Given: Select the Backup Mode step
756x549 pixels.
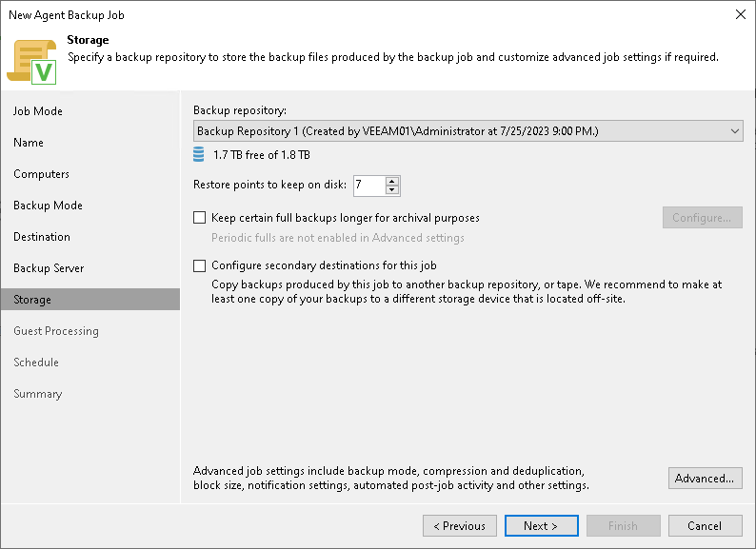Looking at the screenshot, I should 48,206.
